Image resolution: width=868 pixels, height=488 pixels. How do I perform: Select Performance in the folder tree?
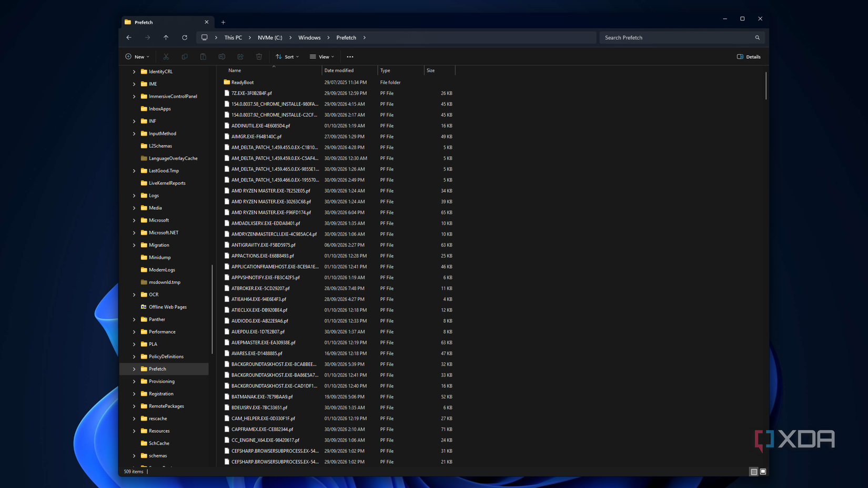click(x=162, y=332)
